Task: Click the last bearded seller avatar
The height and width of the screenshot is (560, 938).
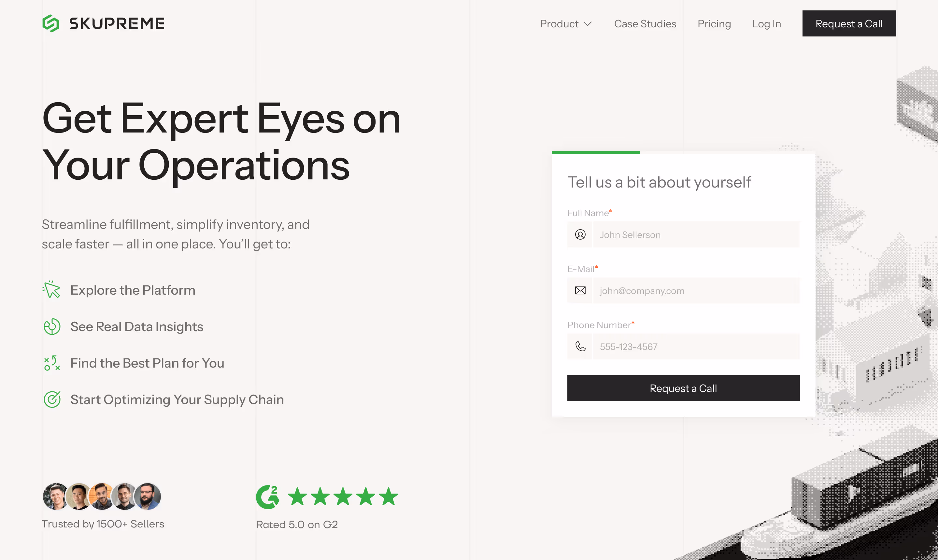Action: [x=148, y=497]
